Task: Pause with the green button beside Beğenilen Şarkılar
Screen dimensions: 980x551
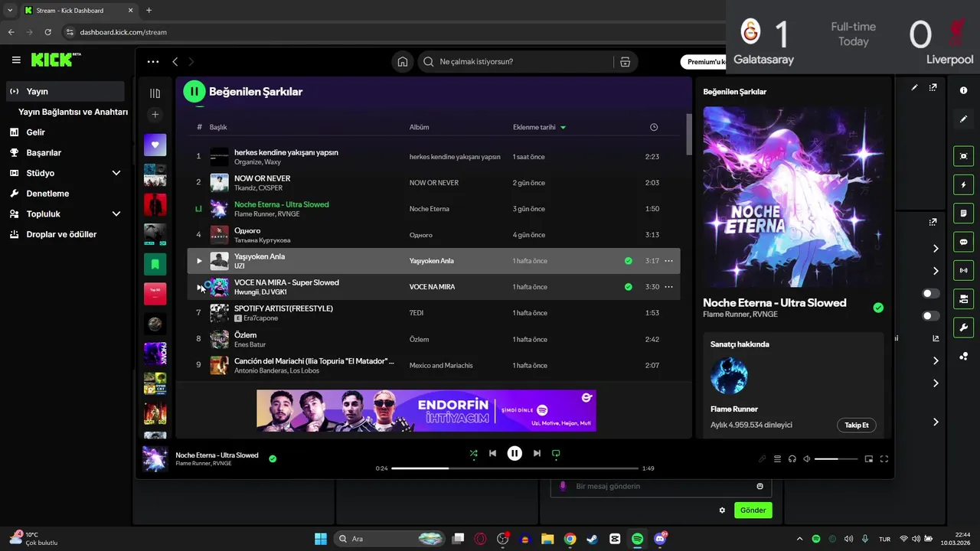Action: tap(194, 92)
